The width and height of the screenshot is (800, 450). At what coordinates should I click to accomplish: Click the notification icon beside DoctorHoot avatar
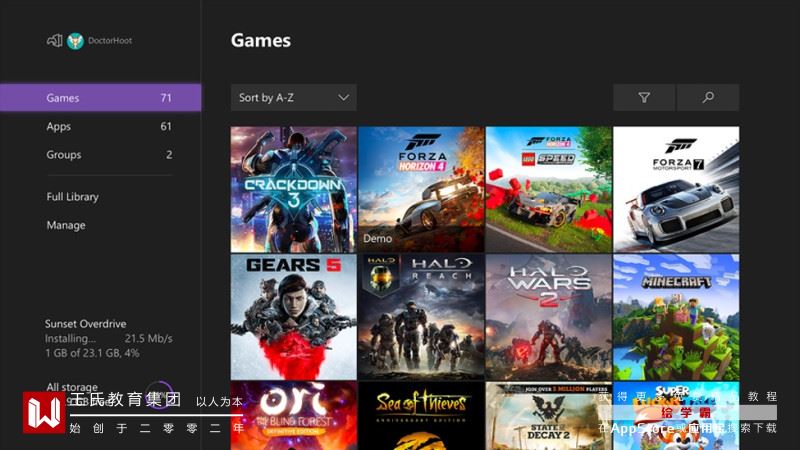pyautogui.click(x=55, y=40)
